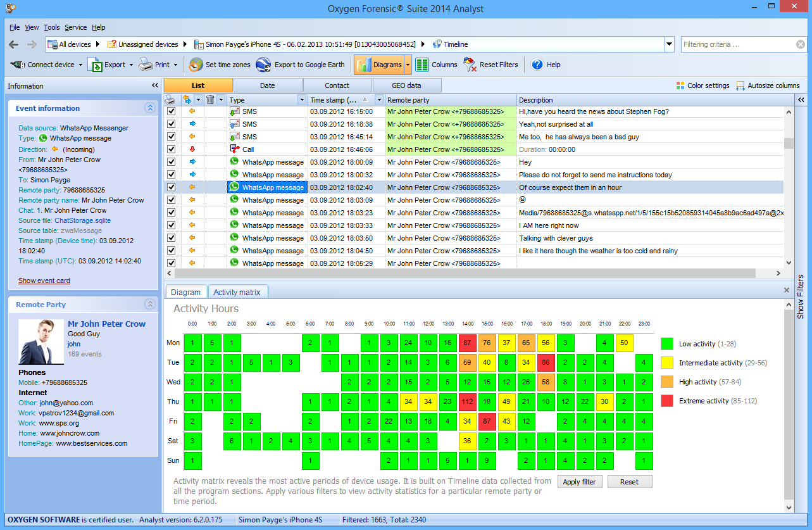Click the red 112 Thursday activity cell
Image resolution: width=812 pixels, height=530 pixels.
[x=468, y=401]
